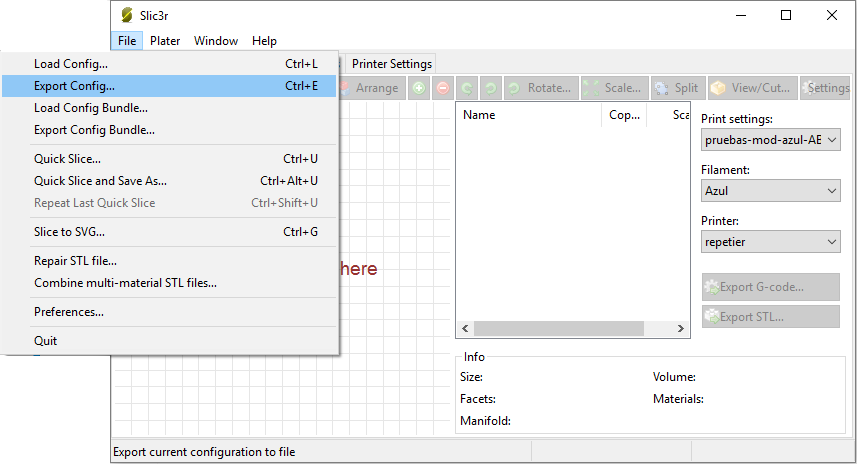Click the Settings toolbar button
Viewport: 857px width, 464px height.
[x=826, y=88]
